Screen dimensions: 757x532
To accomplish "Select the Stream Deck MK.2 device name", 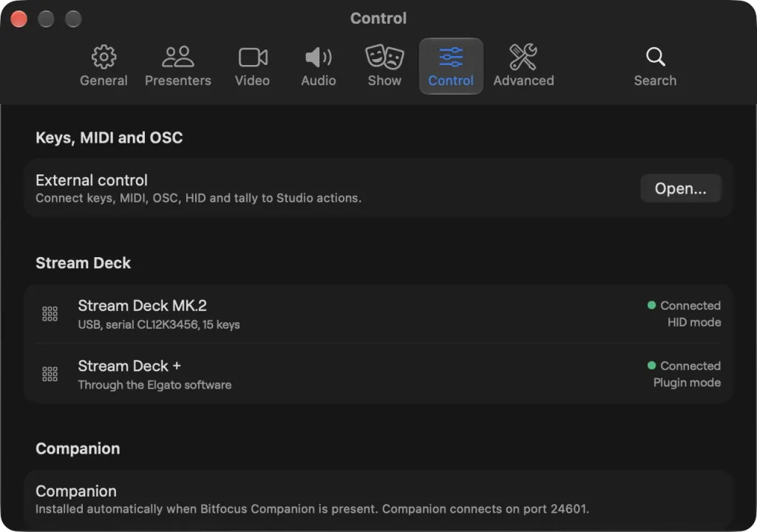I will (x=142, y=306).
